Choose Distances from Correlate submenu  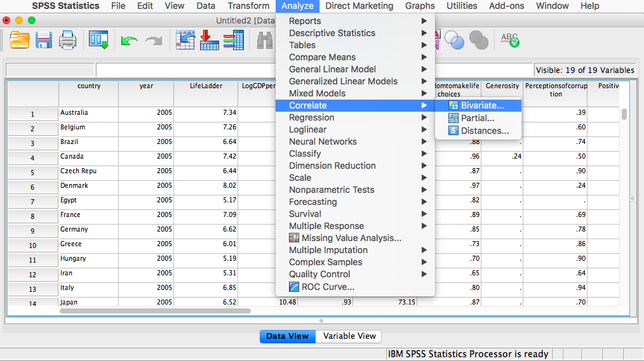point(478,131)
